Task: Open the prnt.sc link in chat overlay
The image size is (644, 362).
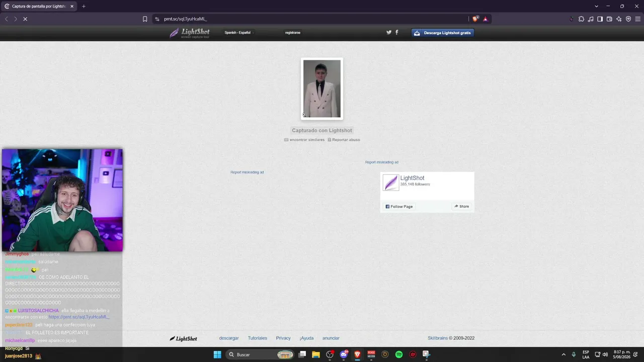Action: 78,317
